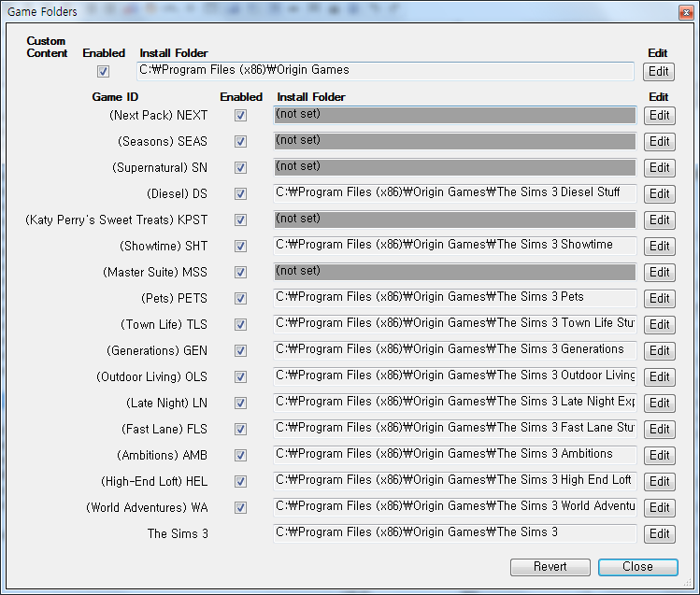700x595 pixels.
Task: Click the Close button at bottom
Action: click(x=637, y=567)
